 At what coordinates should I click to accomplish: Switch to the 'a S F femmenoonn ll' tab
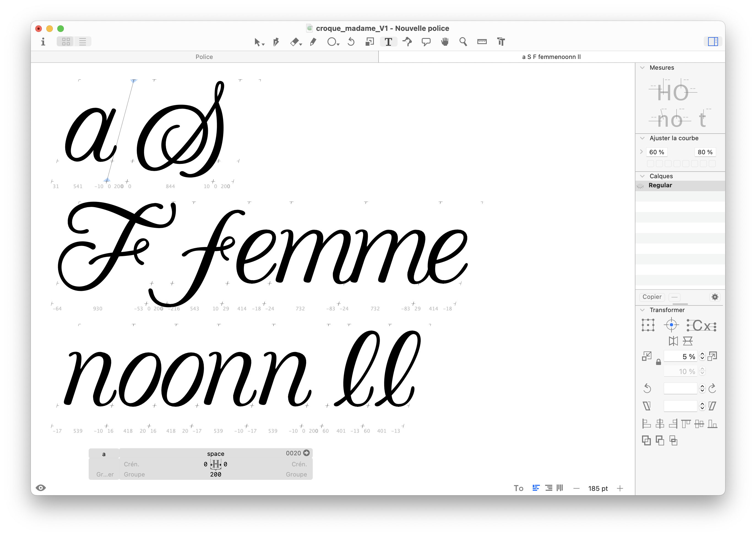[x=551, y=57]
